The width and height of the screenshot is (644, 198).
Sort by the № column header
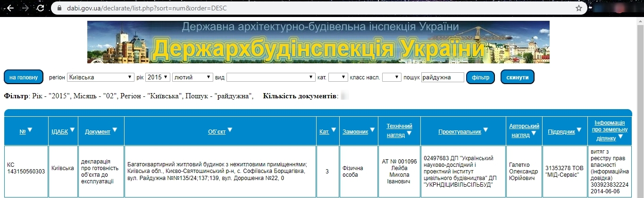point(22,131)
